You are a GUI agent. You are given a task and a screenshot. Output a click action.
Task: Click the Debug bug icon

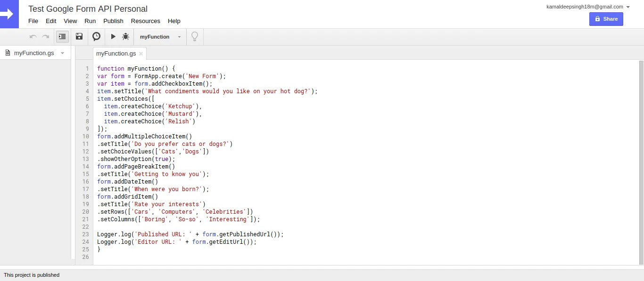pyautogui.click(x=125, y=36)
